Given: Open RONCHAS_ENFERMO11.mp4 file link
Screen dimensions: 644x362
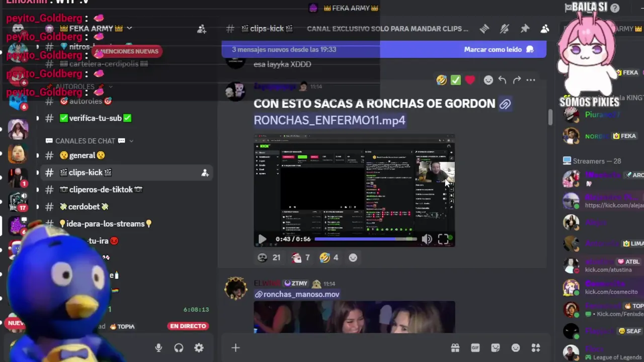Looking at the screenshot, I should point(330,120).
